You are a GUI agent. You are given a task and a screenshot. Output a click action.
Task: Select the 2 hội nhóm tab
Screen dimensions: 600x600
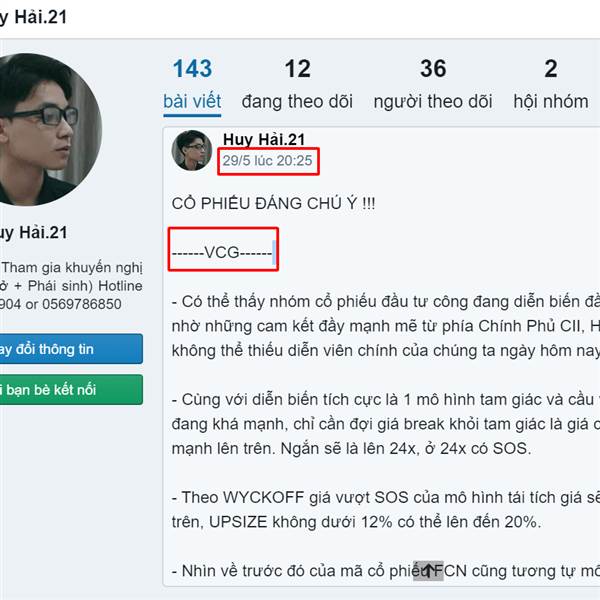551,85
